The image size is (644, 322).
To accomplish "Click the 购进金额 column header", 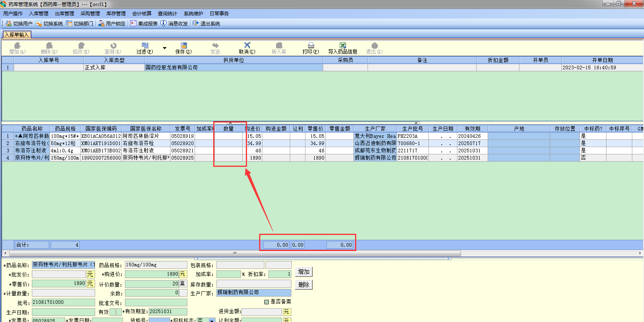I will [276, 129].
